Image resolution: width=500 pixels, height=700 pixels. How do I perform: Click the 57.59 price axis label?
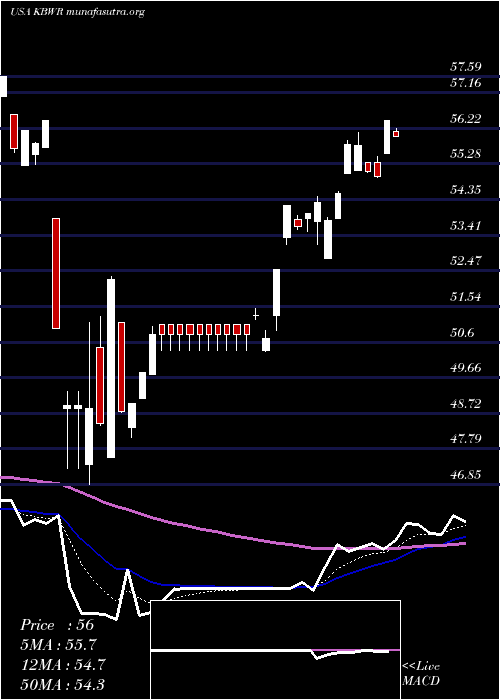coord(466,67)
